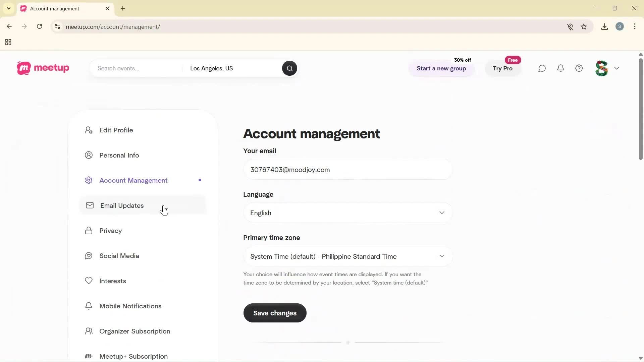Select the Edit Profile person icon
644x362 pixels.
[88, 130]
